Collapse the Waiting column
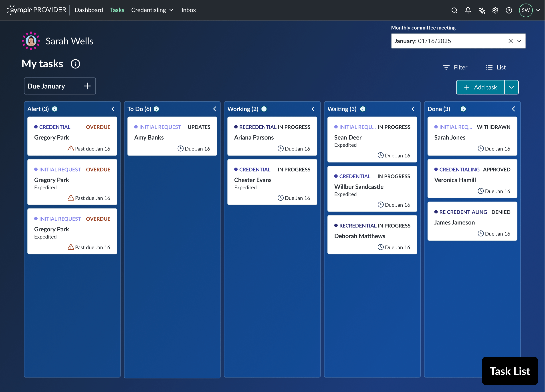This screenshot has height=392, width=545. (x=413, y=109)
